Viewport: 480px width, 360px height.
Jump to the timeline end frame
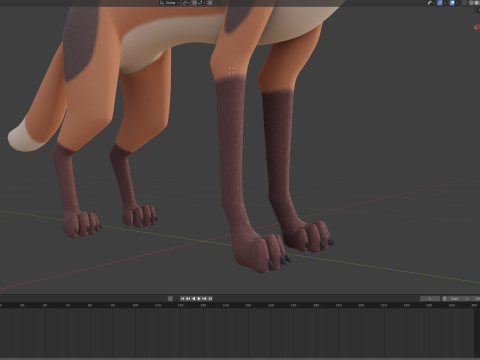[x=210, y=299]
